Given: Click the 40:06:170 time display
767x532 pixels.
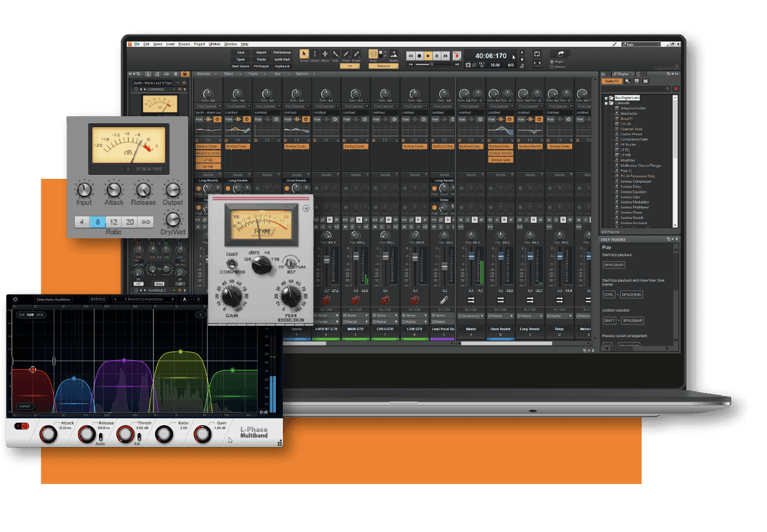Looking at the screenshot, I should pyautogui.click(x=491, y=56).
